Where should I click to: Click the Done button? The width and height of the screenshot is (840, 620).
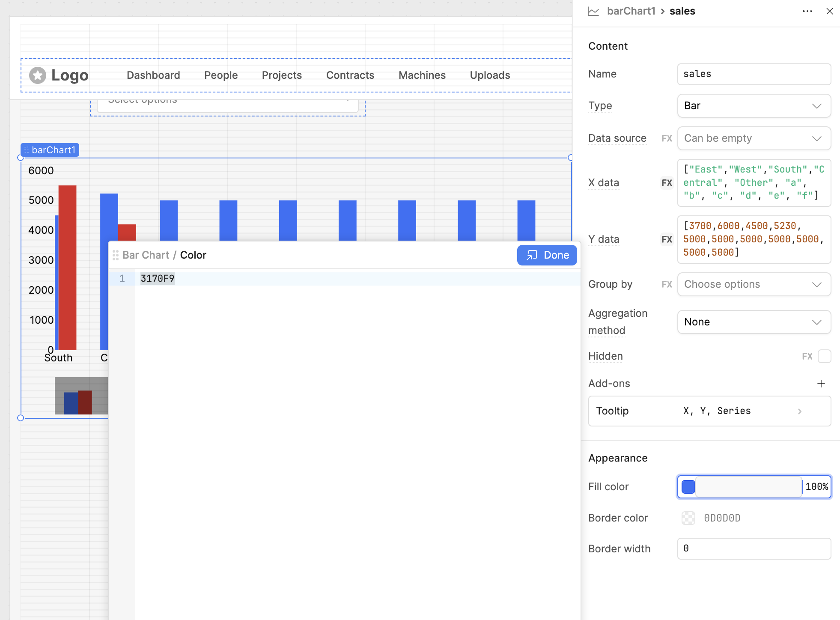tap(547, 255)
